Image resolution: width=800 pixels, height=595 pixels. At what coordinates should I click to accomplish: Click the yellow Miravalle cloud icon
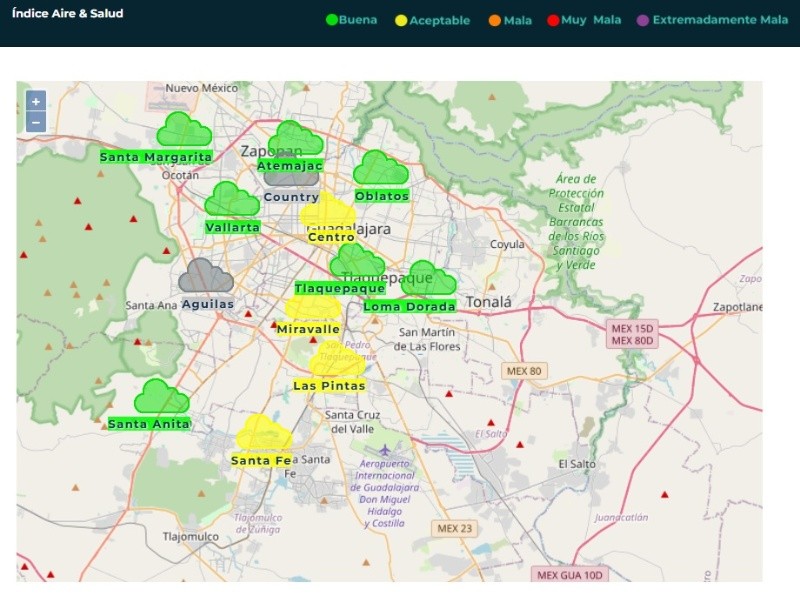[x=312, y=308]
